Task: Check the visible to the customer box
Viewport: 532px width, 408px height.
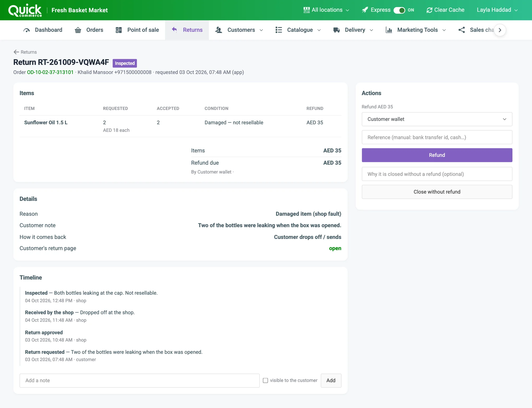Action: (x=265, y=380)
